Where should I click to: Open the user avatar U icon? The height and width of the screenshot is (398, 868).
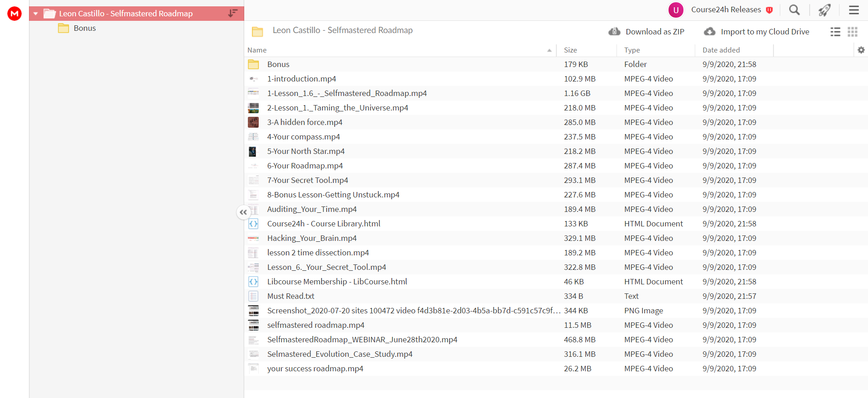coord(676,10)
